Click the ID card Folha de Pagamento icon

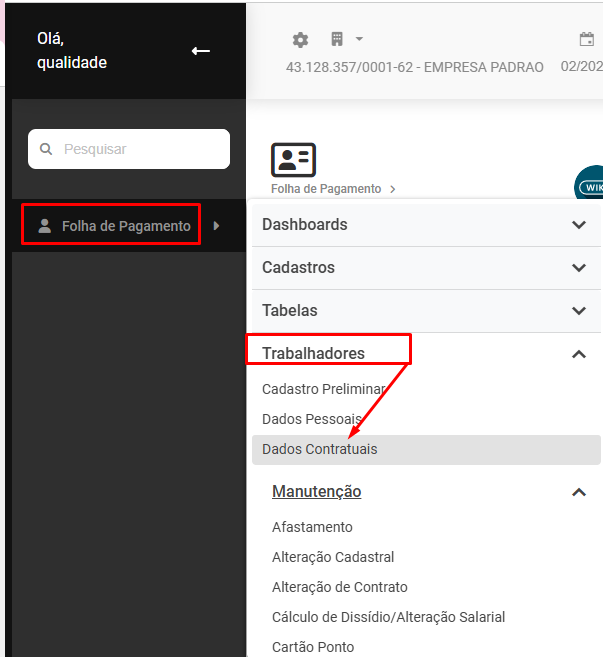(x=293, y=160)
